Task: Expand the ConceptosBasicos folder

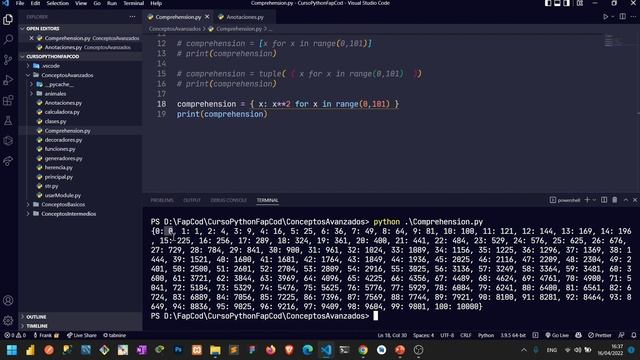Action: (x=63, y=204)
